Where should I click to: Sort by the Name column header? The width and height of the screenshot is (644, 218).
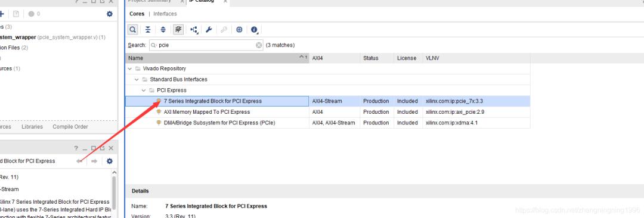217,58
